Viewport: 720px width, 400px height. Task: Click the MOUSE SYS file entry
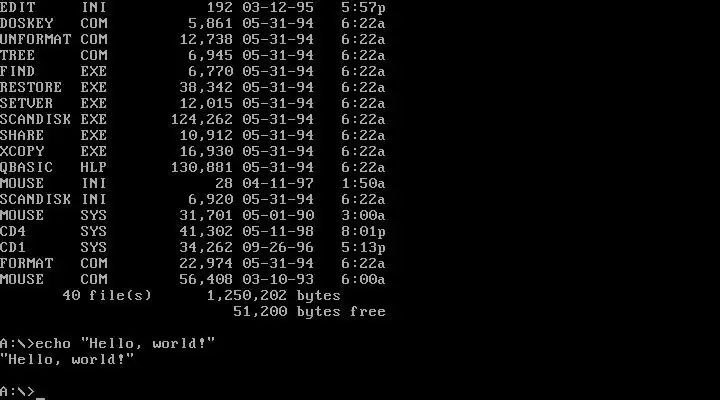(192, 215)
